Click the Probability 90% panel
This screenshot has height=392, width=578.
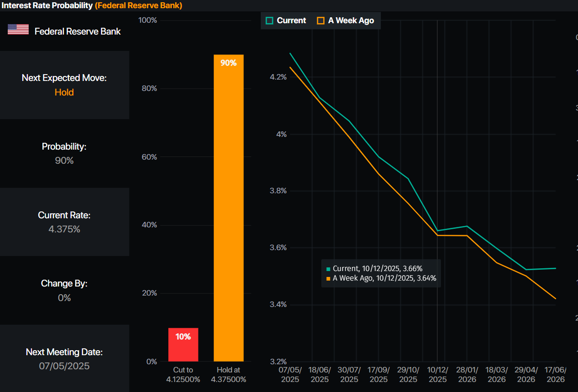pyautogui.click(x=65, y=153)
